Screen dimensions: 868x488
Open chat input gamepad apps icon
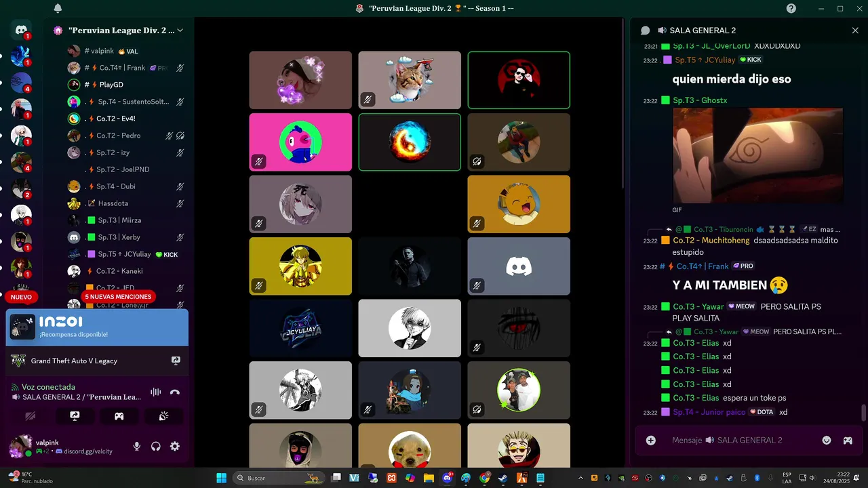tap(848, 441)
